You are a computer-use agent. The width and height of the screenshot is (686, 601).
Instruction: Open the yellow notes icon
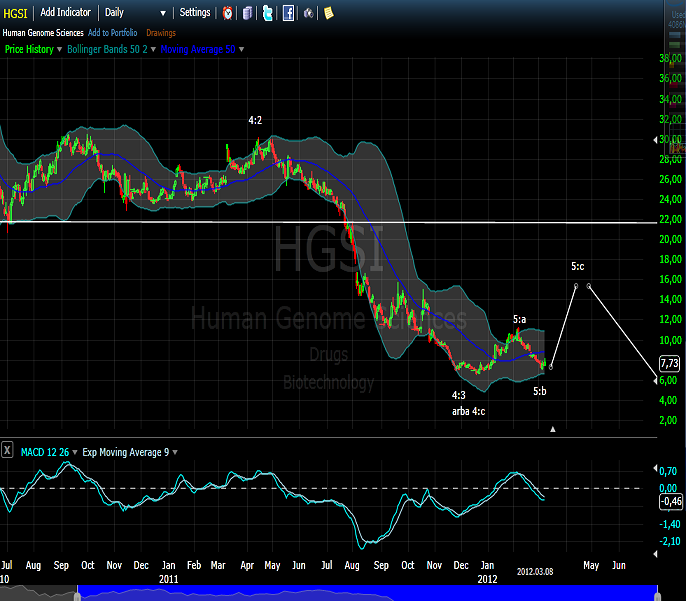(329, 13)
